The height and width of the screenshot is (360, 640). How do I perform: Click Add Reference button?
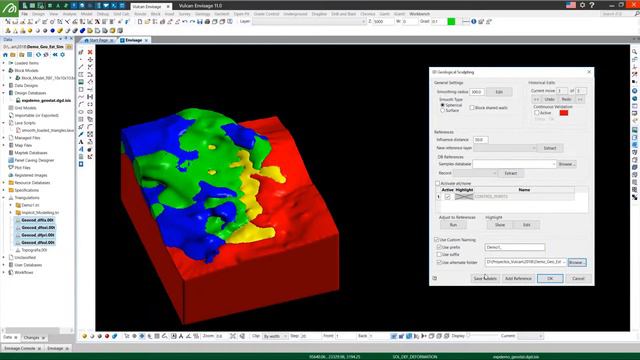click(518, 278)
